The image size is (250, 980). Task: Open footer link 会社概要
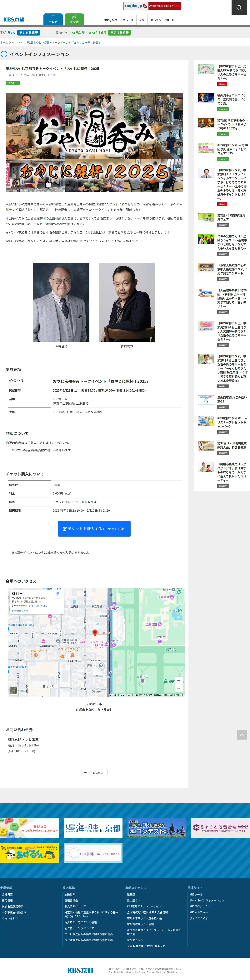coord(7,894)
